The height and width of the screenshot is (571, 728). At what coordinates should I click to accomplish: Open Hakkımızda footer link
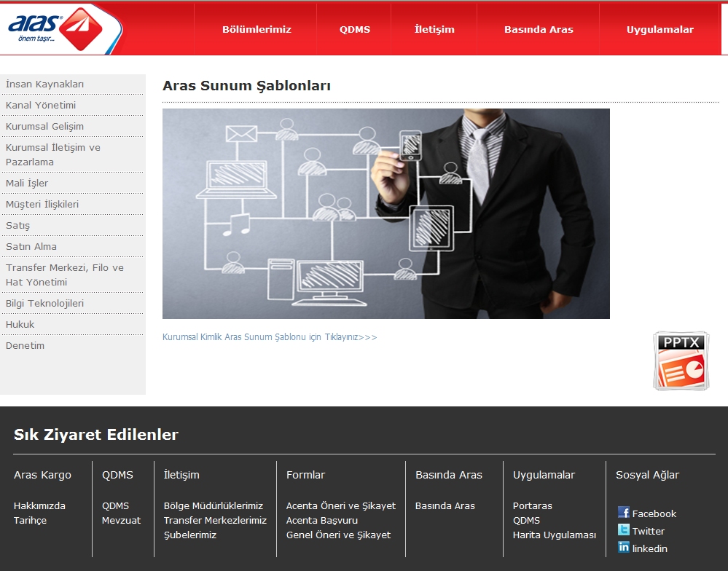tap(39, 506)
